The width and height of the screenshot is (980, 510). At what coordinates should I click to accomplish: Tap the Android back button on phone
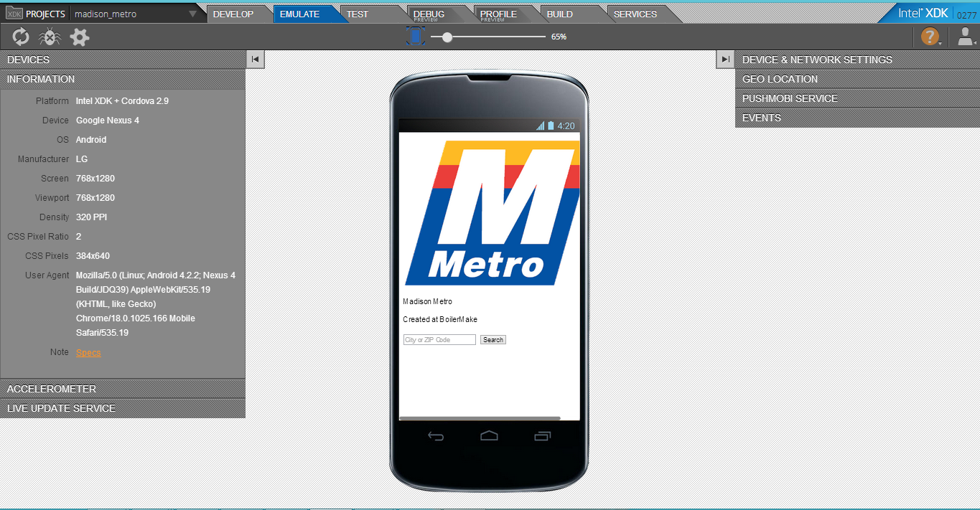pyautogui.click(x=436, y=435)
